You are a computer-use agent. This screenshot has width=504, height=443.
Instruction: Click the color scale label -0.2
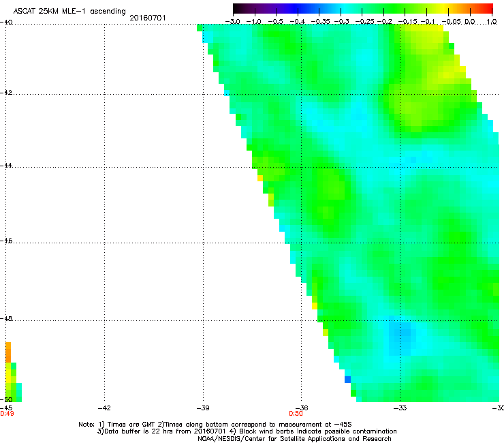pos(385,22)
